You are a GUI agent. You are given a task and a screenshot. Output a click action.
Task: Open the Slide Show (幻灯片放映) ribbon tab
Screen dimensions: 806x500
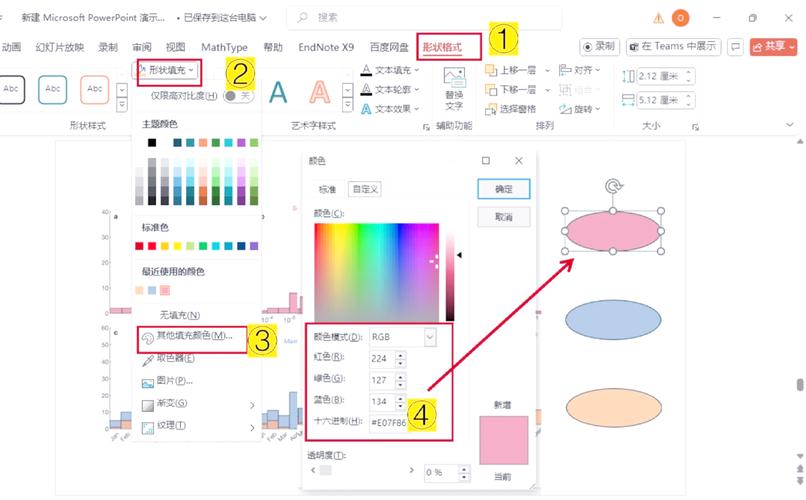(60, 47)
